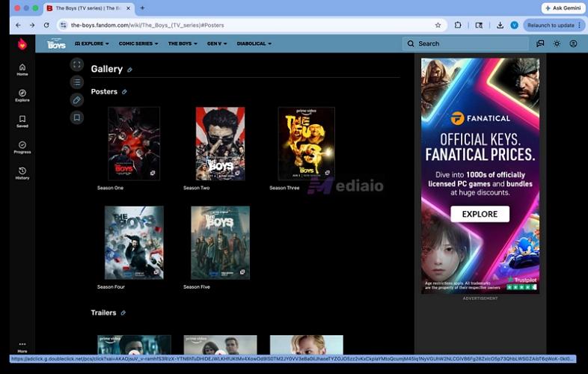Expand the DIABOLICAL dropdown menu
588x374 pixels.
(254, 43)
